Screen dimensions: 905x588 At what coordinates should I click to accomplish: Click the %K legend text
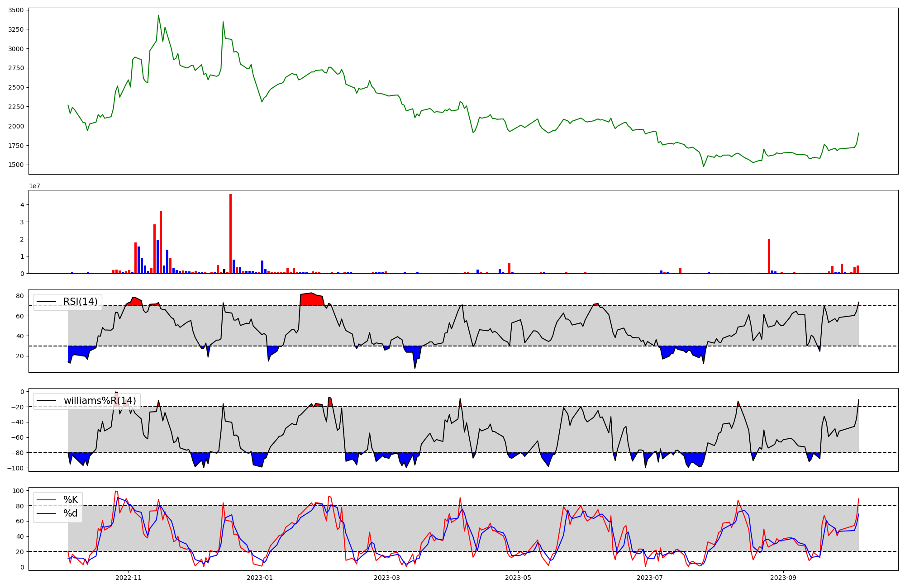pyautogui.click(x=71, y=500)
